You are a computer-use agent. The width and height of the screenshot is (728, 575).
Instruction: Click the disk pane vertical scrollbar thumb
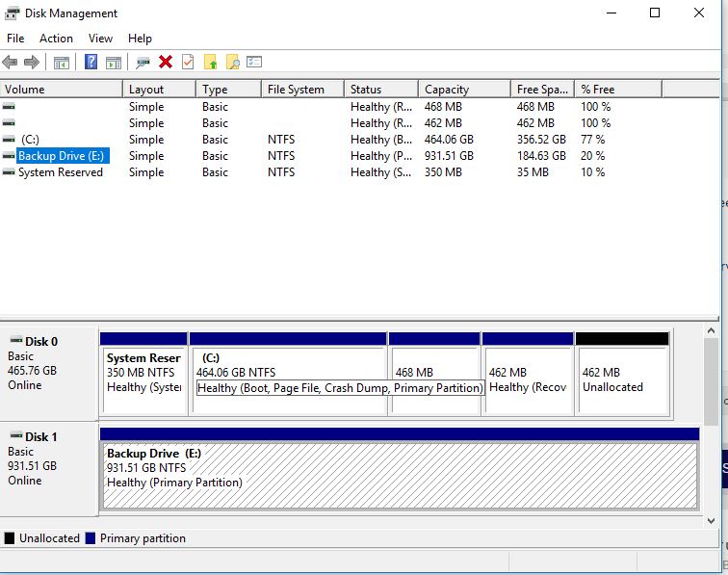[x=711, y=381]
